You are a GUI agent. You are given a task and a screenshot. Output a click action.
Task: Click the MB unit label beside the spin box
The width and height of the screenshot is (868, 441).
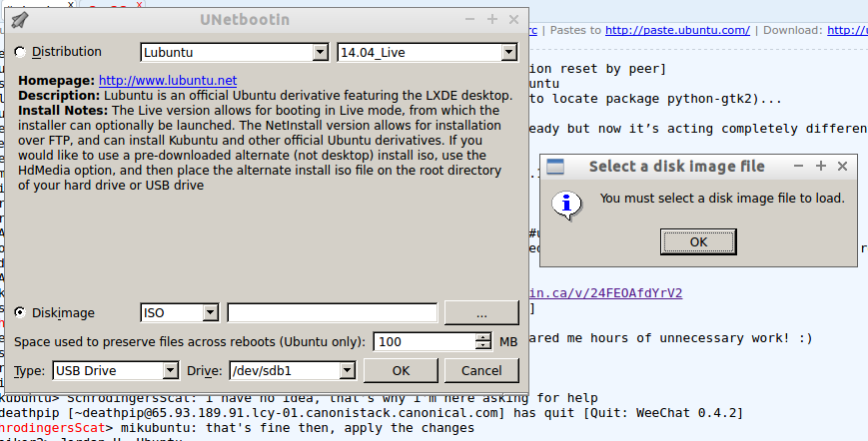tap(508, 342)
